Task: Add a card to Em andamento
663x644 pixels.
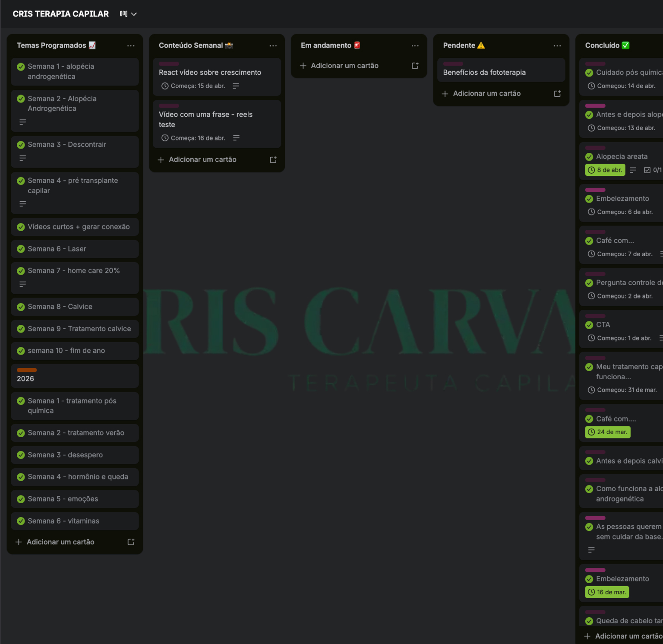Action: tap(344, 66)
